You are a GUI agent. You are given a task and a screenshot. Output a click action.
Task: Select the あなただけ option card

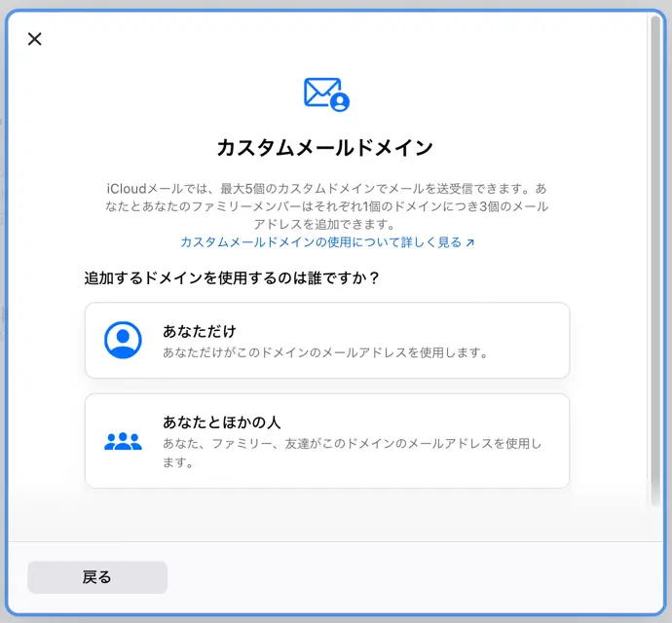click(x=327, y=340)
